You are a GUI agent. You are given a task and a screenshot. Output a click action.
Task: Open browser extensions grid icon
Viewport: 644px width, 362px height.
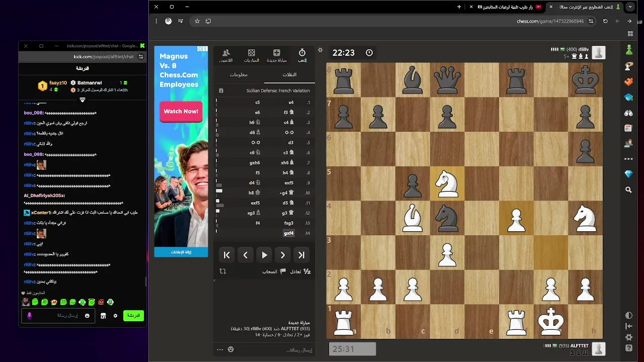pos(630,34)
